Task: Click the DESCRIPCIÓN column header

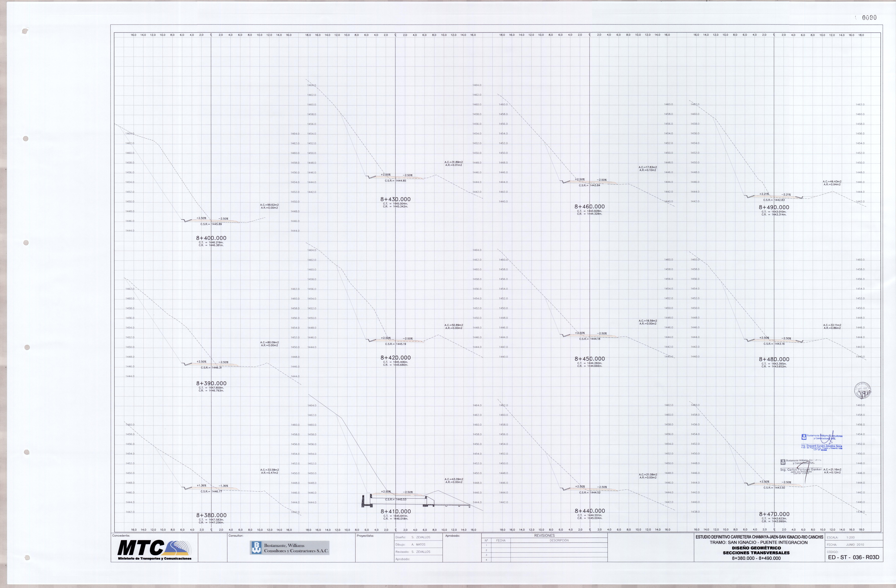Action: (x=559, y=541)
